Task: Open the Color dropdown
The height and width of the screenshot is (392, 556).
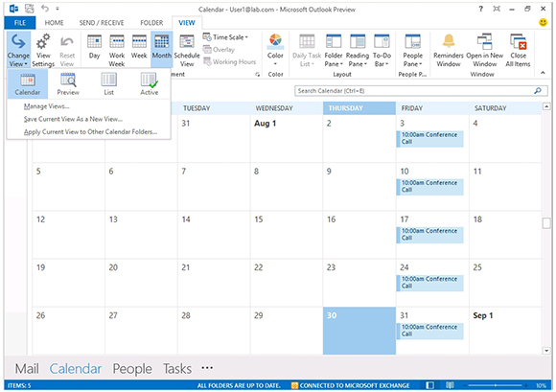Action: [x=275, y=50]
